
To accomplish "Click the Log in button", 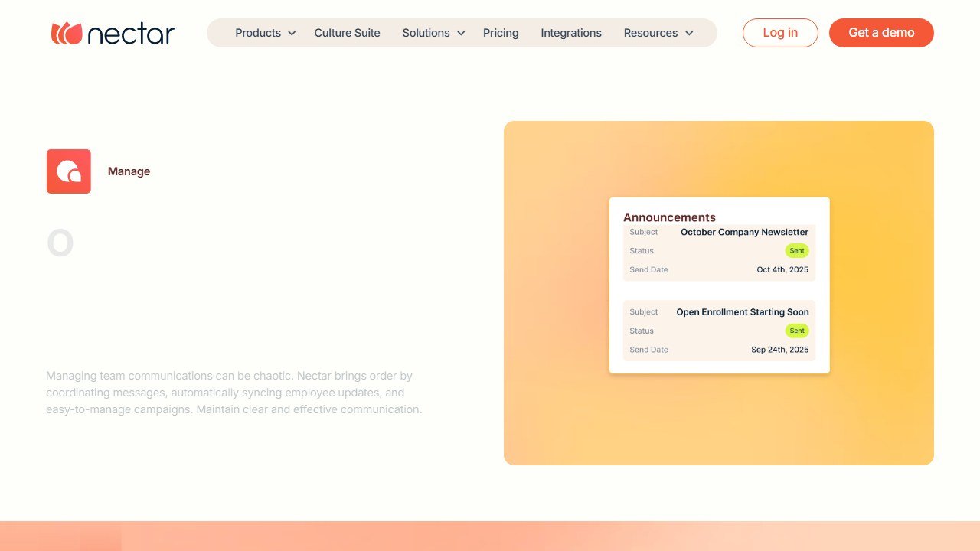I will [780, 33].
